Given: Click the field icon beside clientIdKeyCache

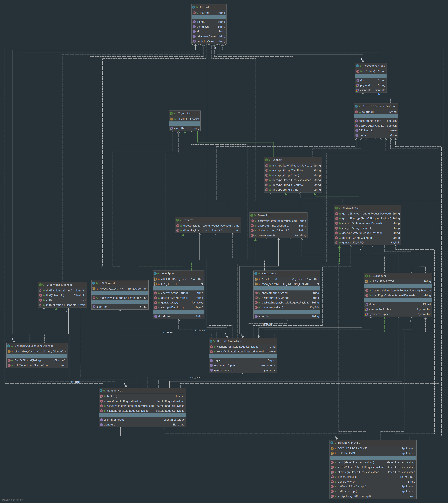Looking at the screenshot, I should pos(9,352).
